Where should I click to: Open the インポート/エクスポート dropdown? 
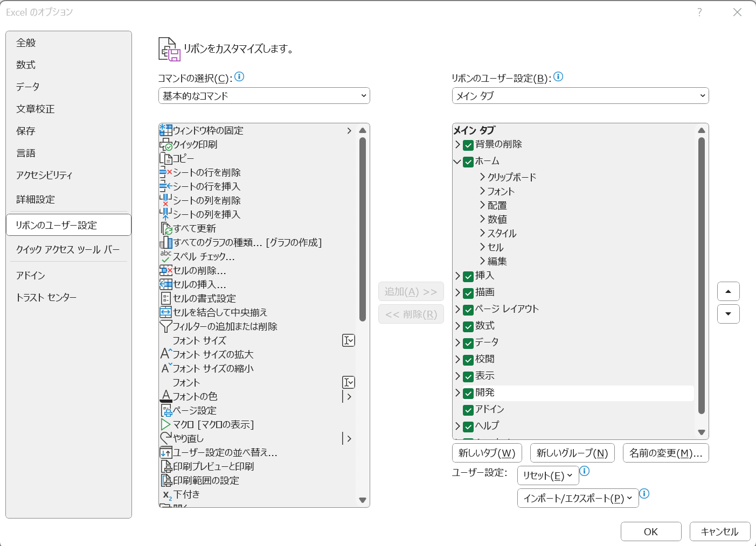[x=578, y=498]
